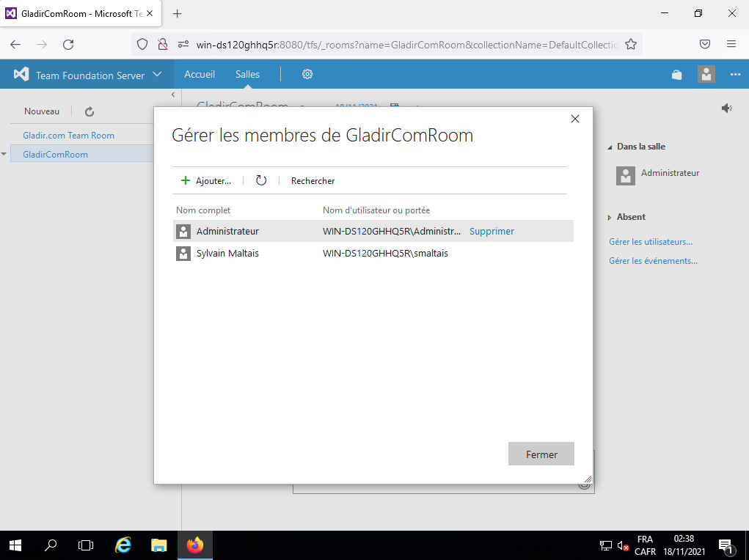The height and width of the screenshot is (560, 749).
Task: Select the Salles tab
Action: pyautogui.click(x=247, y=74)
